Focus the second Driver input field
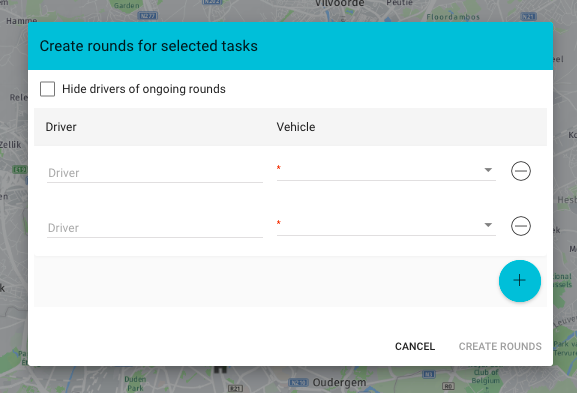Viewport: 577px width, 393px height. pos(155,228)
